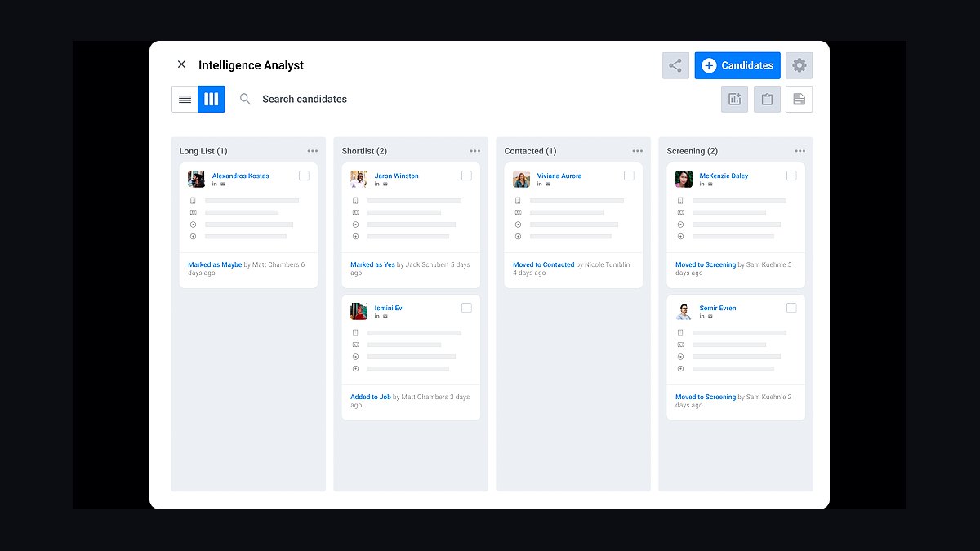Image resolution: width=980 pixels, height=551 pixels.
Task: Open Long List column options menu
Action: click(x=313, y=151)
